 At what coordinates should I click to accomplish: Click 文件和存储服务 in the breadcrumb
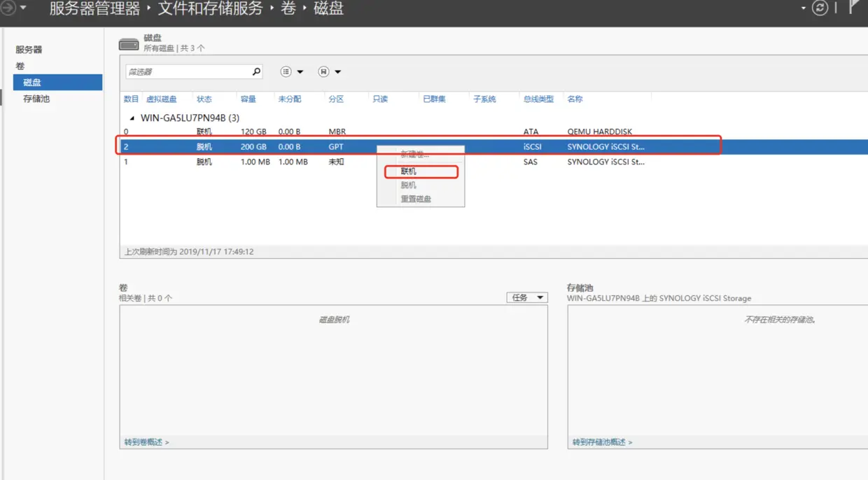tap(210, 8)
